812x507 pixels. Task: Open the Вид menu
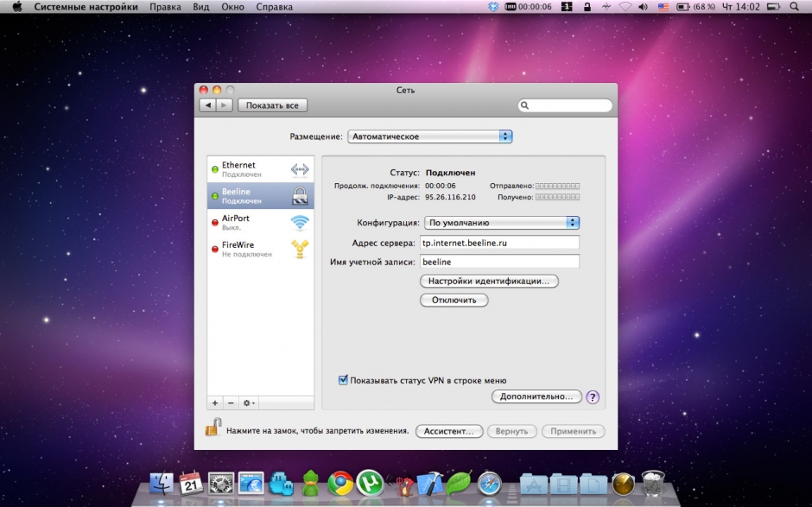(201, 7)
